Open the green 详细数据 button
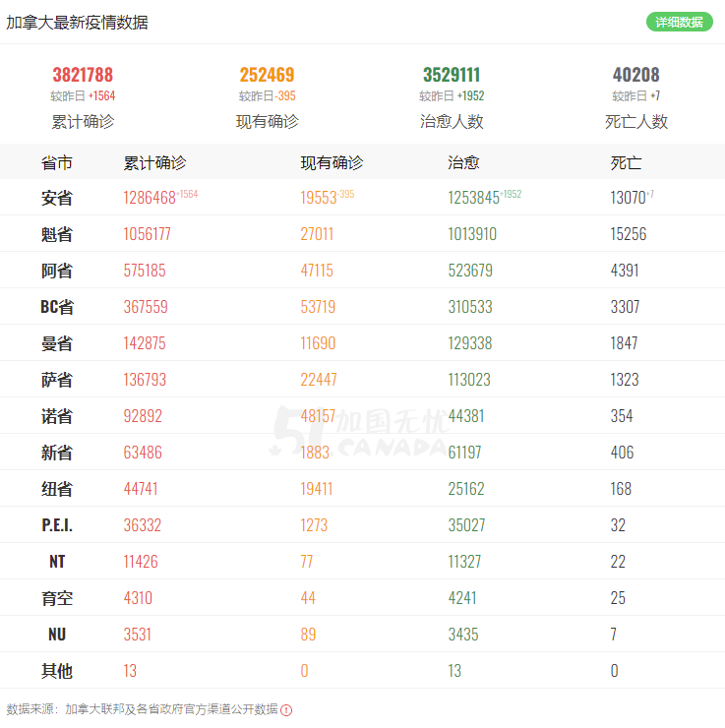 coord(679,22)
